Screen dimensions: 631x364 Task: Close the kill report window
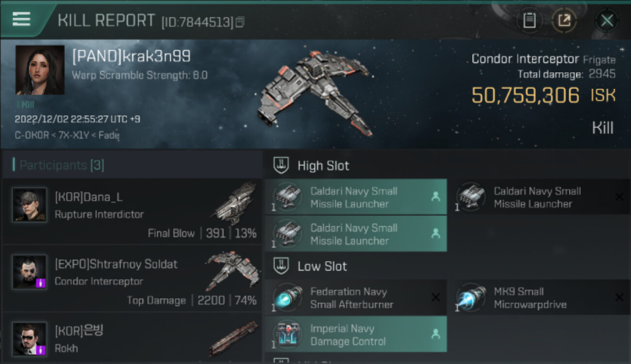[x=607, y=20]
